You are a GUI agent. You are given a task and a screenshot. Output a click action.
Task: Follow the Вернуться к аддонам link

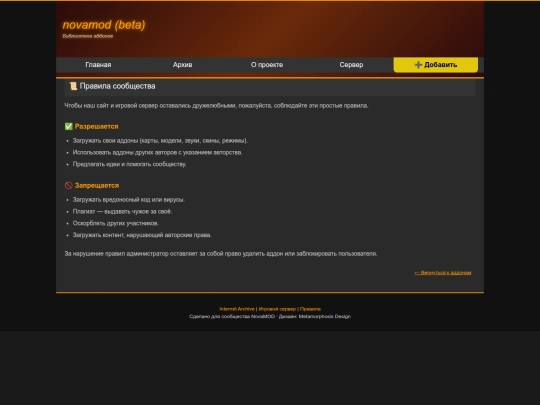click(443, 273)
